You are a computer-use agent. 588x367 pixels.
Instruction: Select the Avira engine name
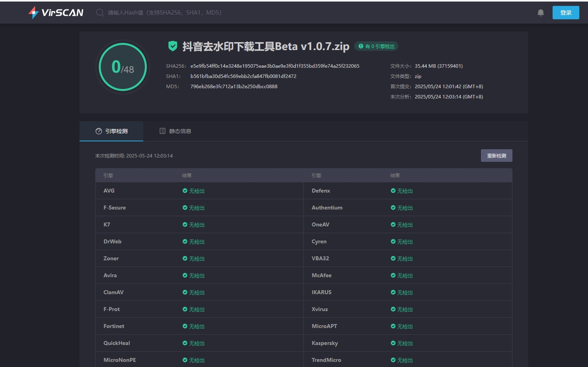point(110,275)
